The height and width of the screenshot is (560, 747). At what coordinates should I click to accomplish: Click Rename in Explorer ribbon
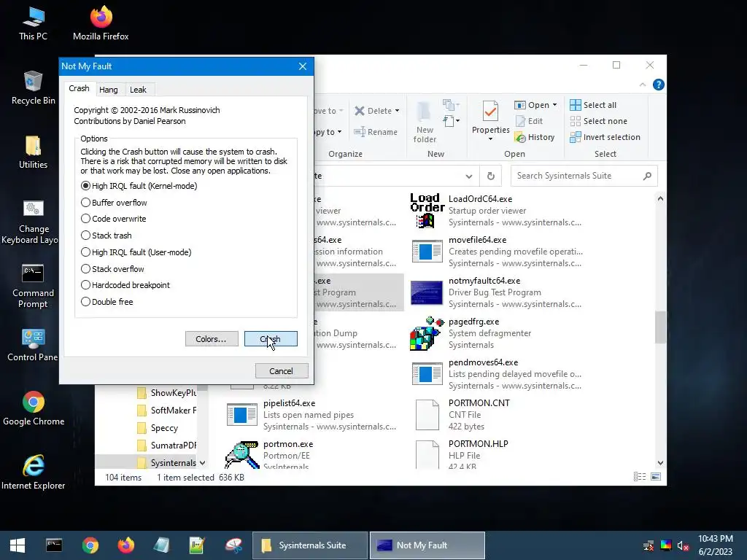376,132
